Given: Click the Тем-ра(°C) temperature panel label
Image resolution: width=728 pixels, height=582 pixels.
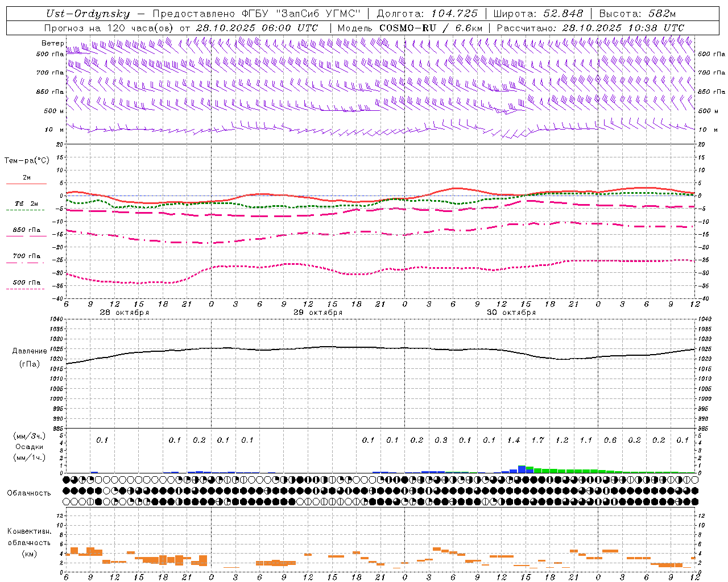Looking at the screenshot, I should click(27, 161).
